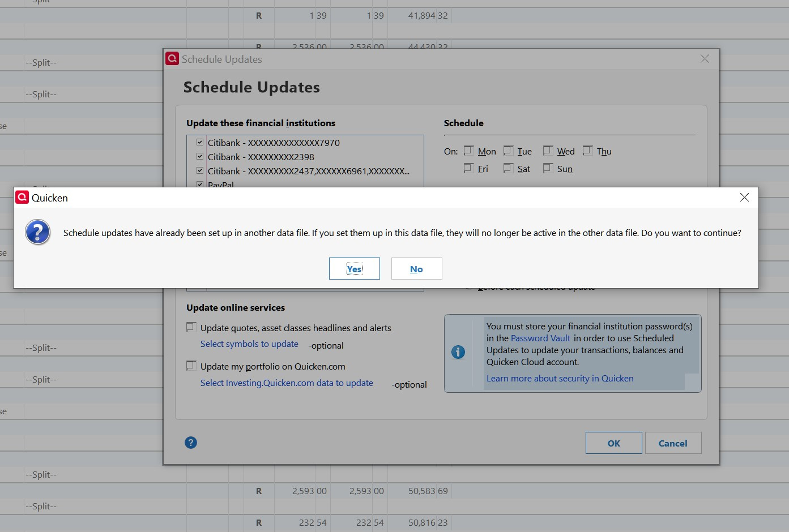Screen dimensions: 789x532
Task: Click Cancel in Schedule Updates window
Action: pyautogui.click(x=673, y=443)
